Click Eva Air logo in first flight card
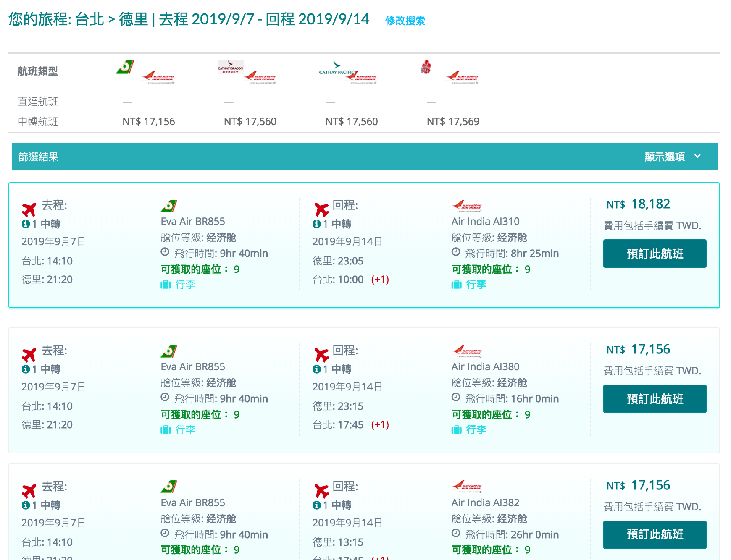Image resolution: width=731 pixels, height=560 pixels. click(169, 206)
